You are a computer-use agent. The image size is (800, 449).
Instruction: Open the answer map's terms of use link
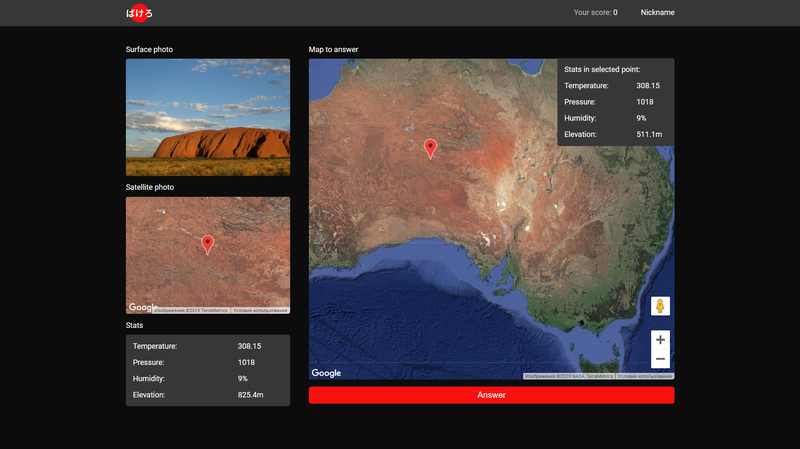(645, 376)
